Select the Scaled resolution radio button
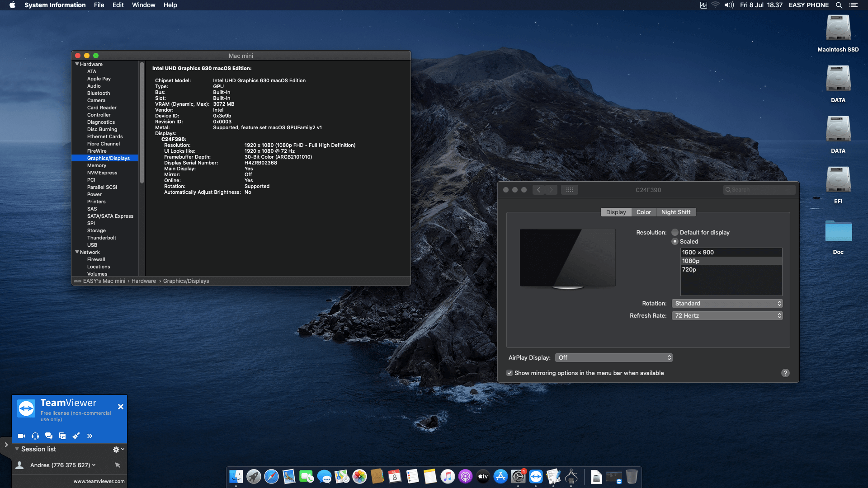This screenshot has width=868, height=488. [675, 241]
